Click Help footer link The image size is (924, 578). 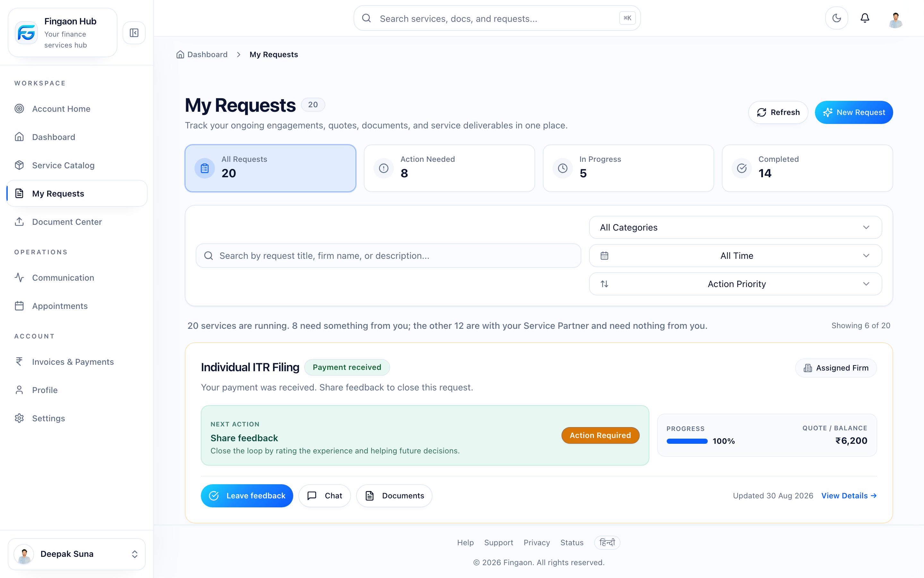click(x=466, y=542)
